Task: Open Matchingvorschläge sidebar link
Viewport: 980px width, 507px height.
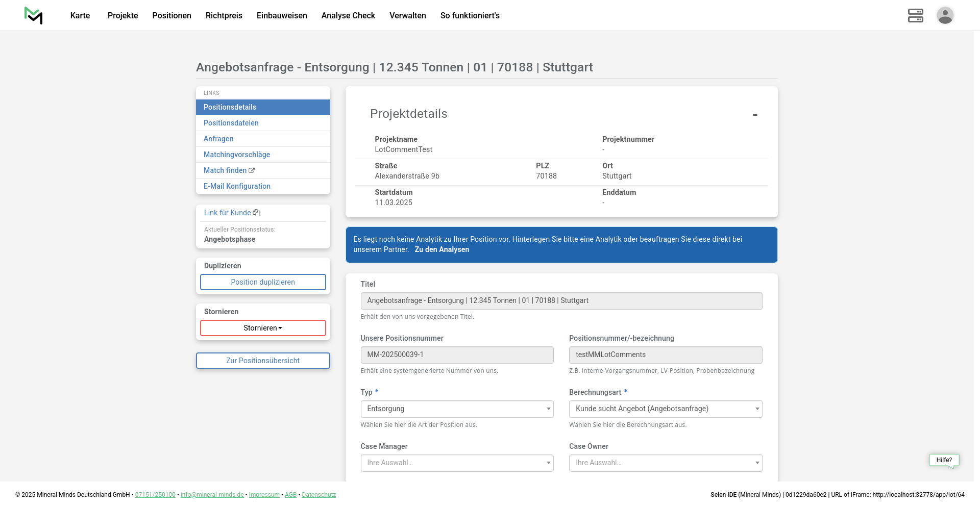Action: click(237, 155)
